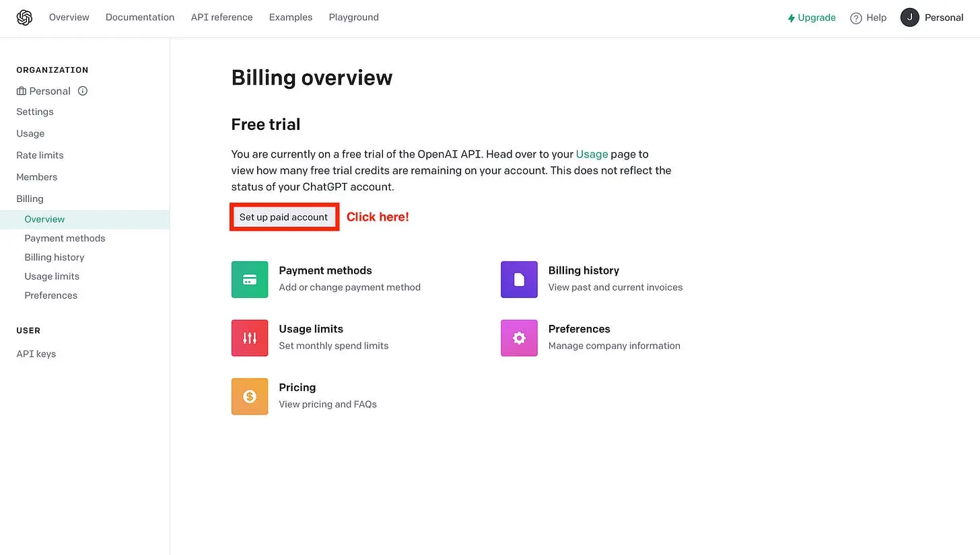
Task: Open Payment methods in sidebar
Action: pyautogui.click(x=65, y=238)
